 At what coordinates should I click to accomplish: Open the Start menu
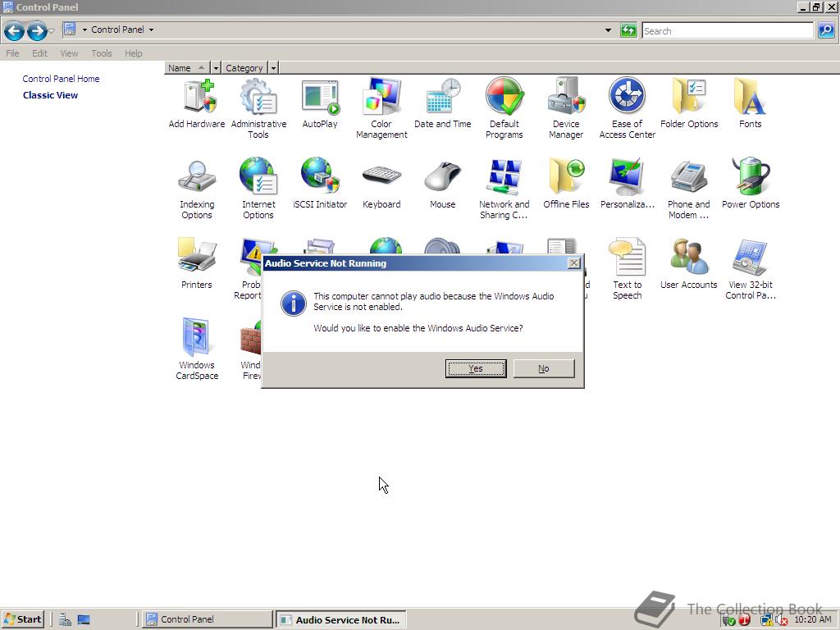point(22,619)
